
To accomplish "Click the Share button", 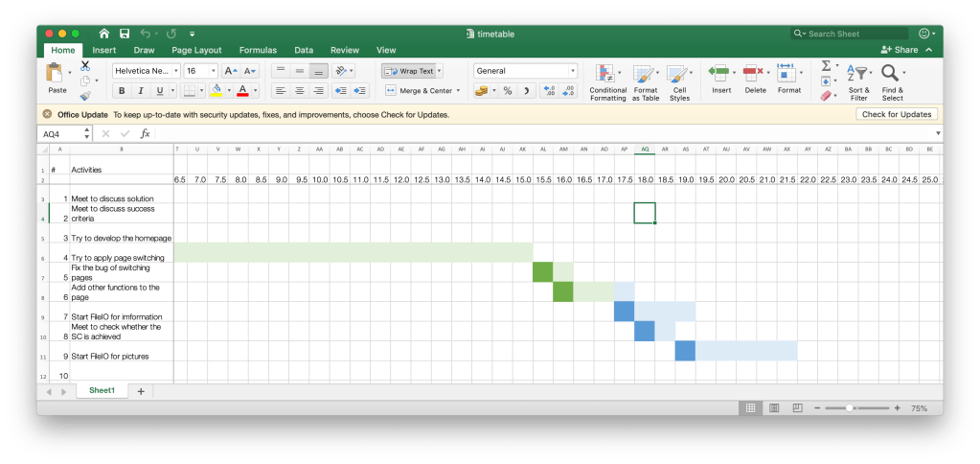I will 900,50.
